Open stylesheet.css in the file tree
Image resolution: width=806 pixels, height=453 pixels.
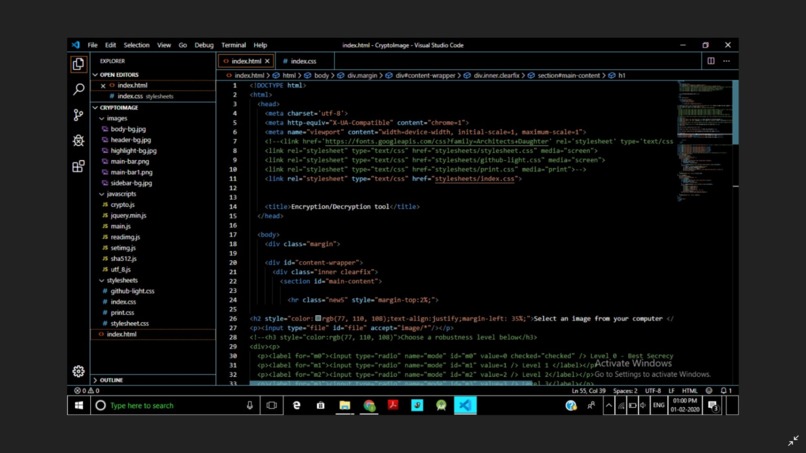coord(130,323)
